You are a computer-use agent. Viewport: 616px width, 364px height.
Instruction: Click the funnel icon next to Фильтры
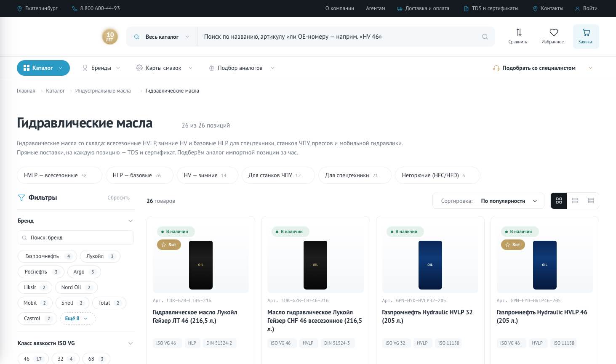21,198
